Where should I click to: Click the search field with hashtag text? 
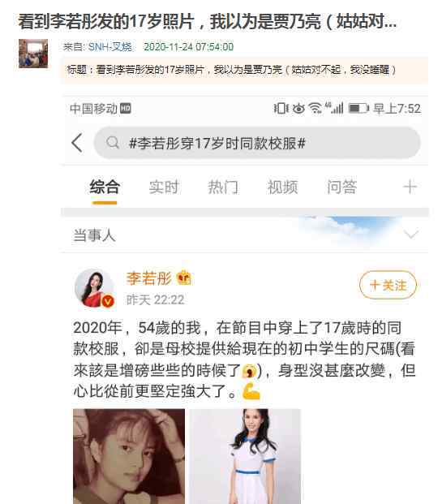point(257,143)
